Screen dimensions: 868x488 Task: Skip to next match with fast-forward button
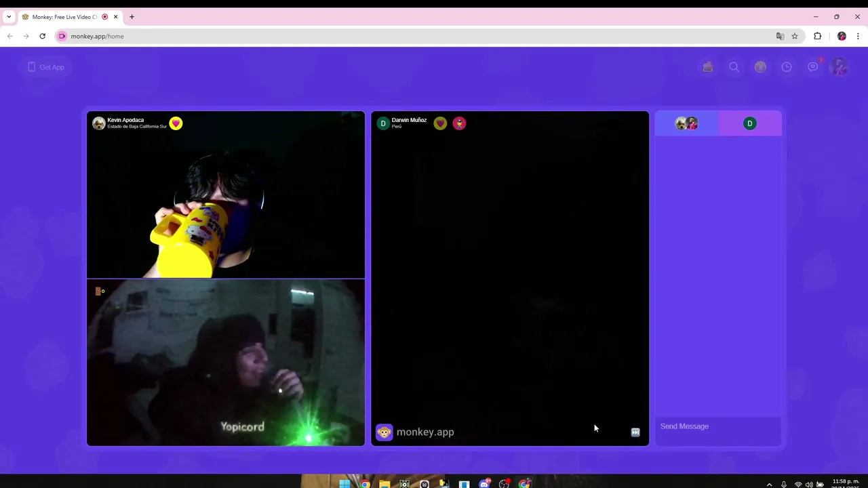pos(635,432)
